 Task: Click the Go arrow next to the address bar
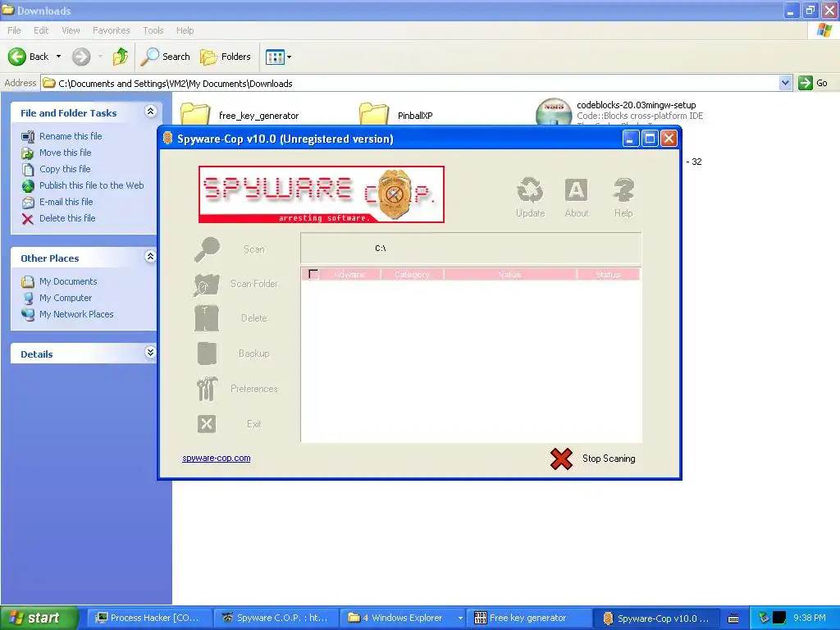[806, 83]
